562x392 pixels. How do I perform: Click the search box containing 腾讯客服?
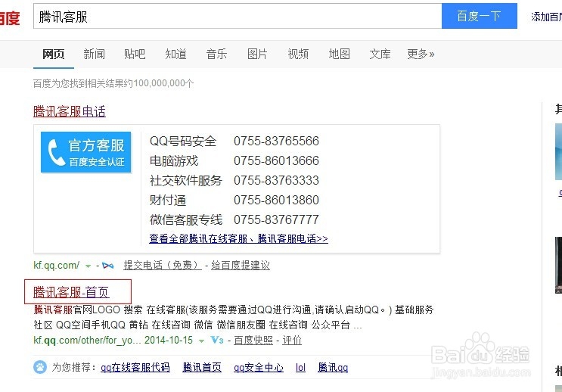[x=238, y=16]
